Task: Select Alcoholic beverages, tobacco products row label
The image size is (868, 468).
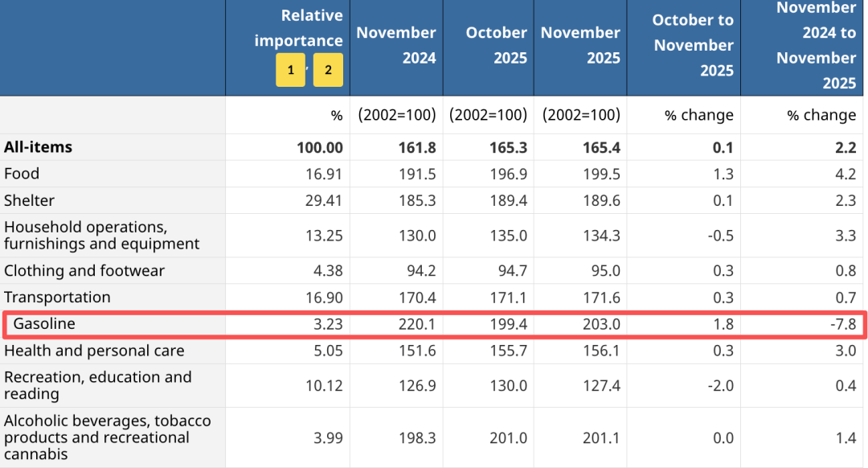Action: click(107, 437)
